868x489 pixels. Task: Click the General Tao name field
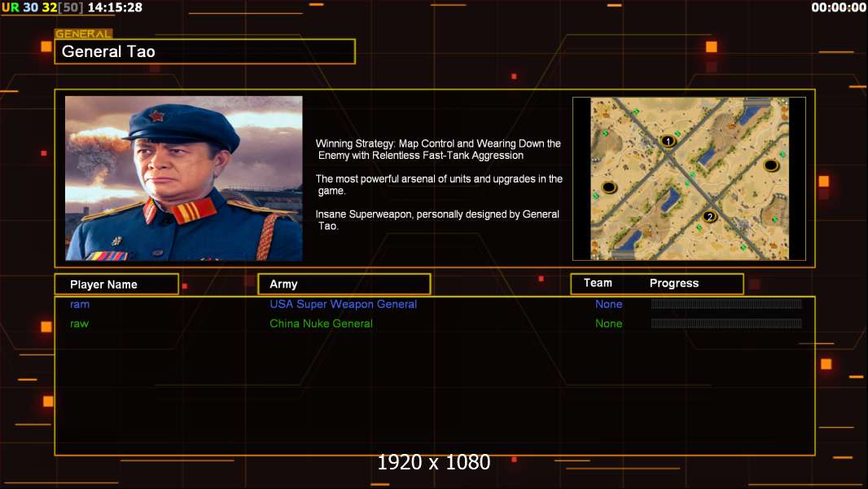pos(205,51)
